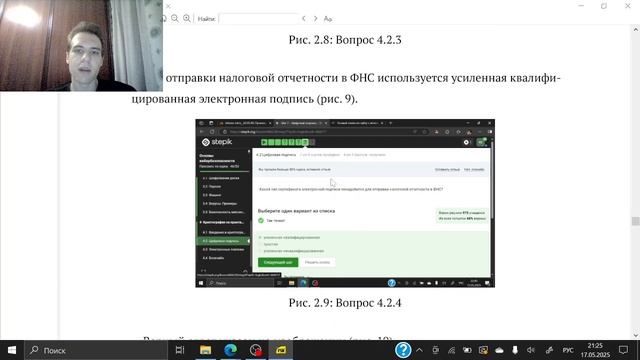Open File Explorer from the taskbar
Image resolution: width=640 pixels, height=360 pixels.
pos(205,350)
